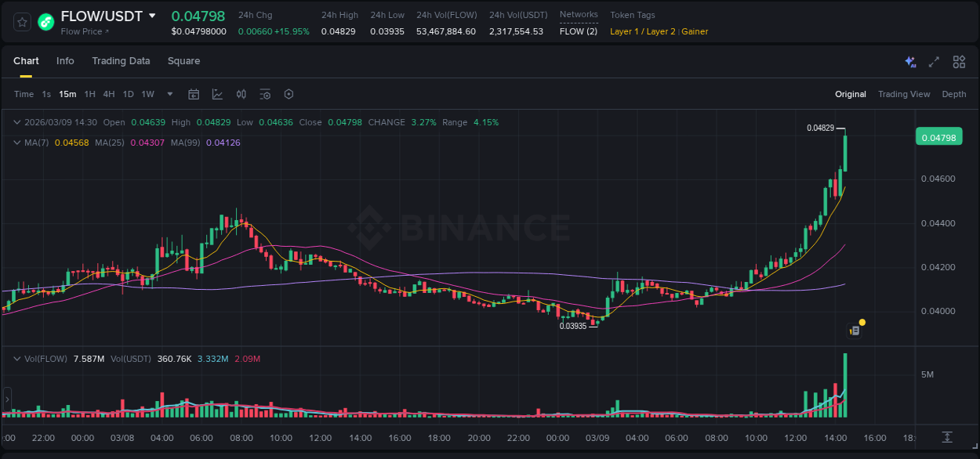Collapse the MA indicator row
The image size is (980, 459).
(17, 143)
